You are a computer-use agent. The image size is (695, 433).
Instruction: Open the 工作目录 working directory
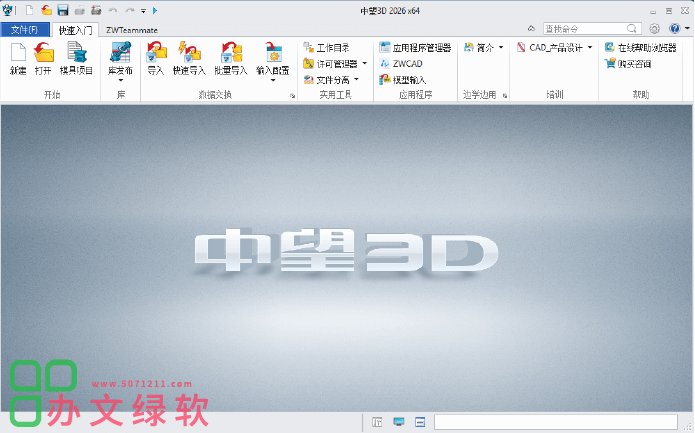pos(326,47)
